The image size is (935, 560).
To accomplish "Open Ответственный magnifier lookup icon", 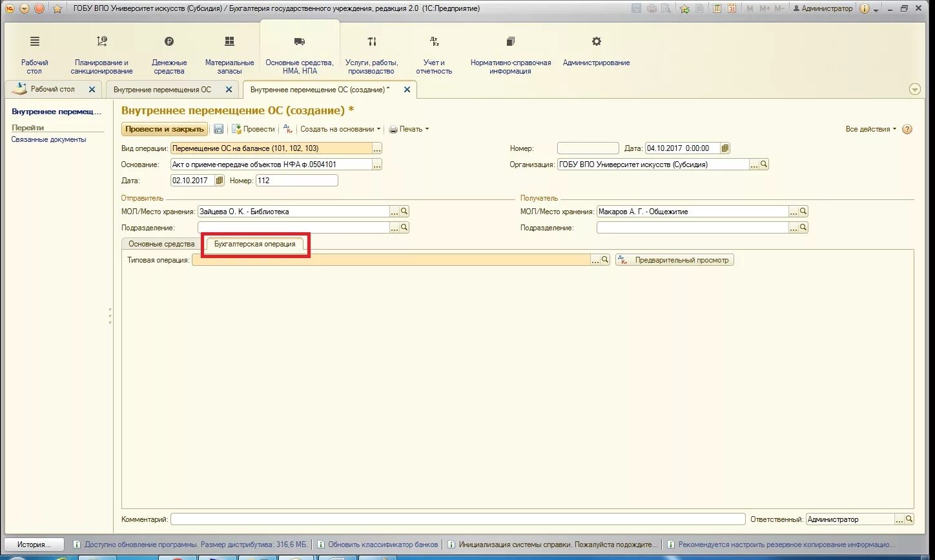I will tap(909, 519).
